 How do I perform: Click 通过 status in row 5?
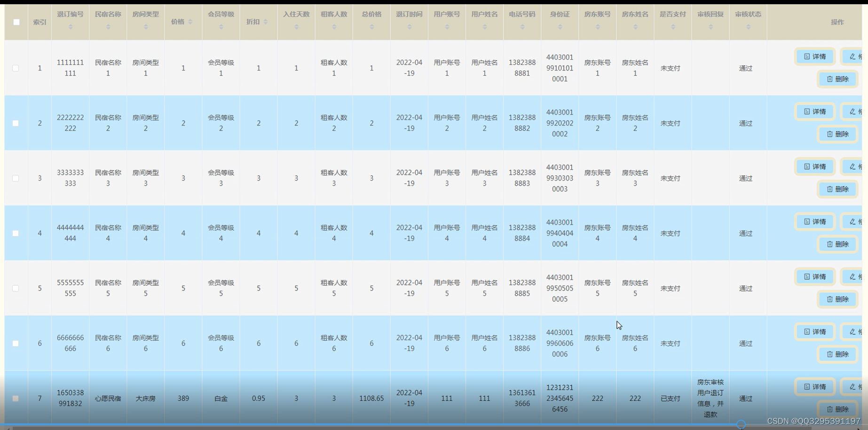[746, 288]
